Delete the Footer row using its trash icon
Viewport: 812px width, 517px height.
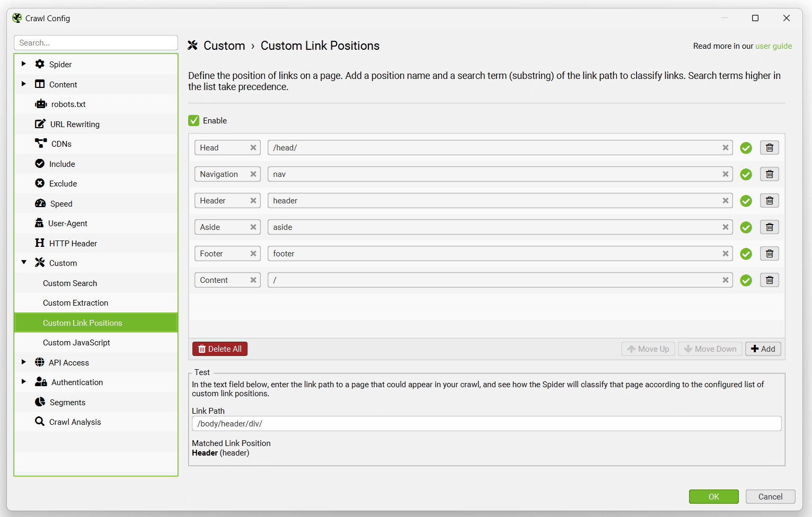[769, 253]
